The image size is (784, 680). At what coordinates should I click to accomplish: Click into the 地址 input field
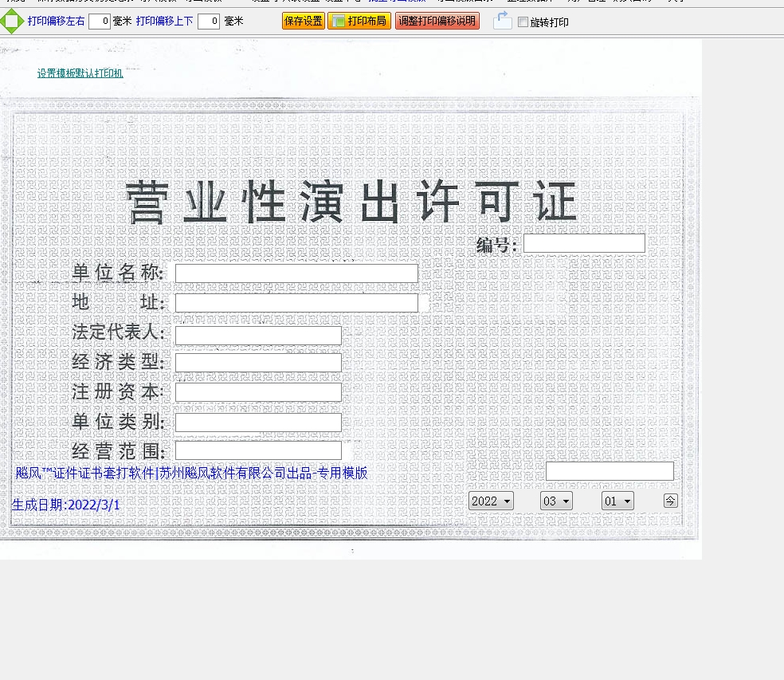point(296,303)
